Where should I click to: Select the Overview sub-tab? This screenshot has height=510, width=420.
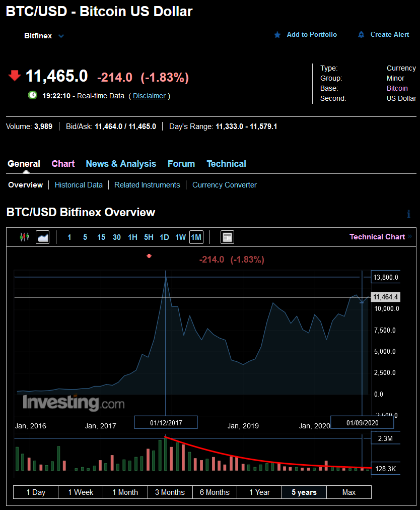[25, 185]
